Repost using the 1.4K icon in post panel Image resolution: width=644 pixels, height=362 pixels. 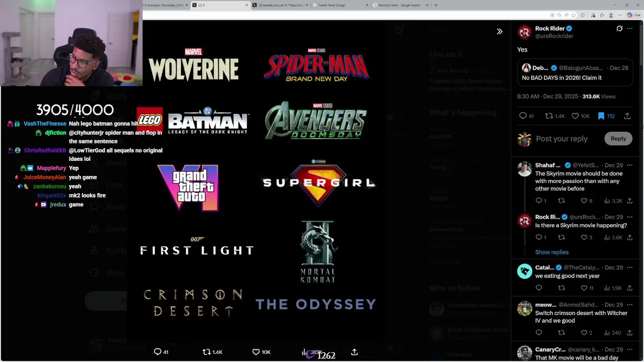(555, 116)
